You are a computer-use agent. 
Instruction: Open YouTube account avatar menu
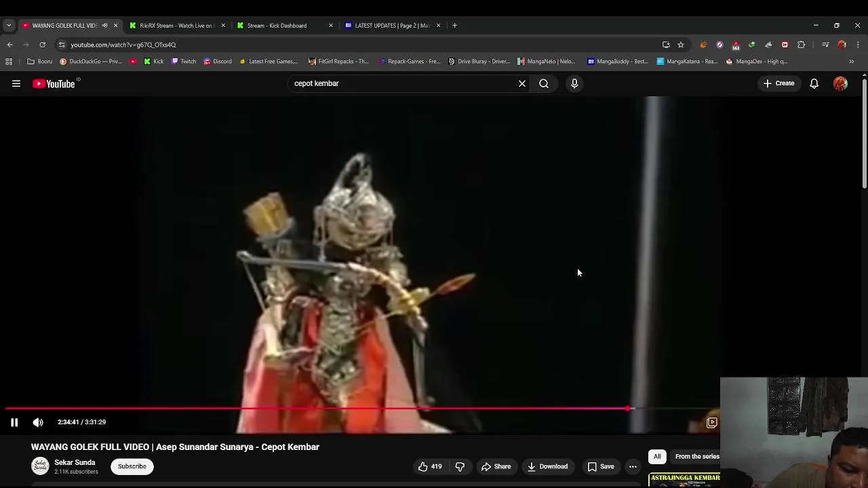840,83
